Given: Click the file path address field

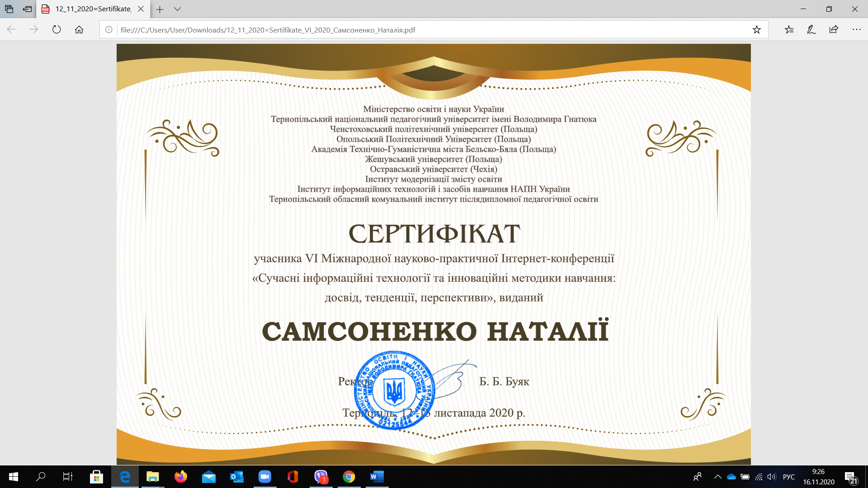Looking at the screenshot, I should click(432, 30).
